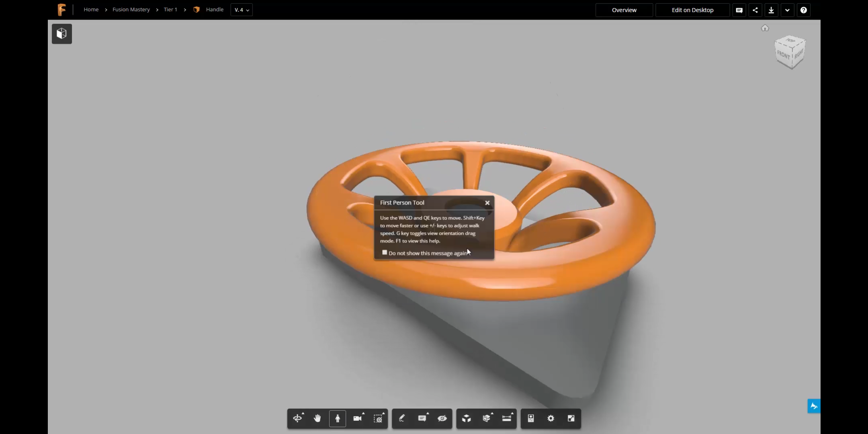The height and width of the screenshot is (434, 868).
Task: Click the Edit on Desktop button
Action: (x=692, y=10)
